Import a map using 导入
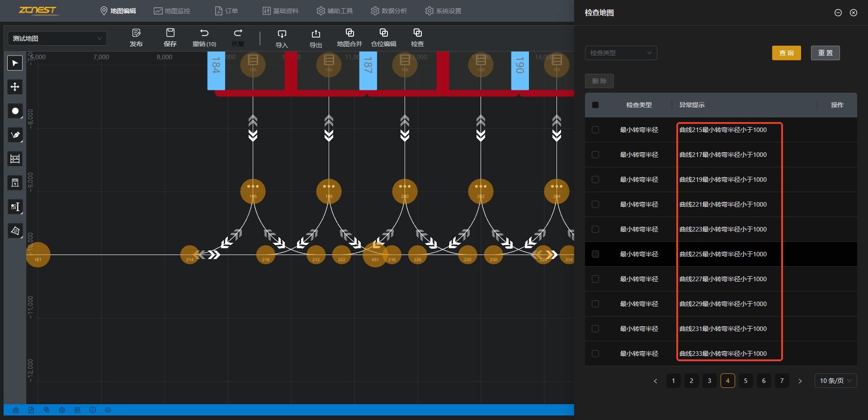This screenshot has height=420, width=868. point(282,38)
